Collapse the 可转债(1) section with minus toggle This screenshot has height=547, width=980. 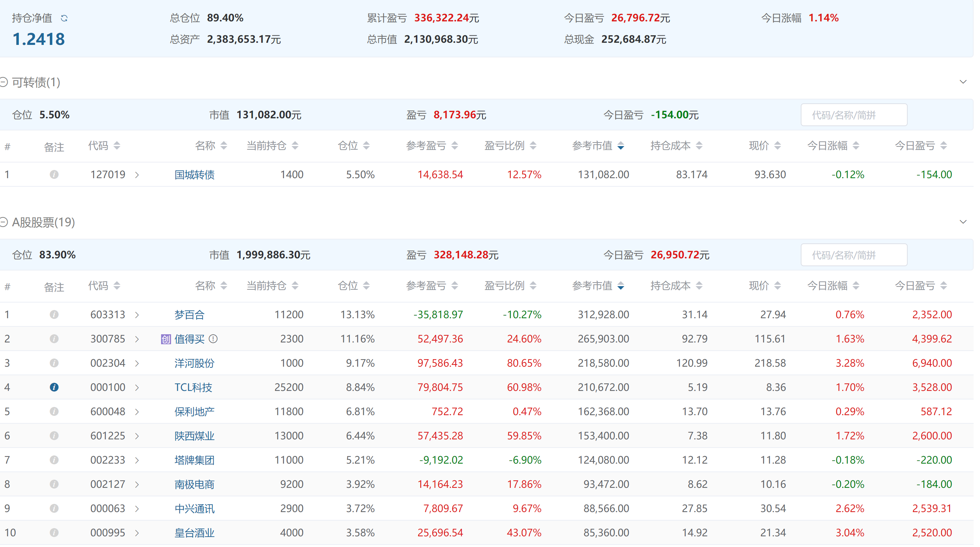click(4, 82)
